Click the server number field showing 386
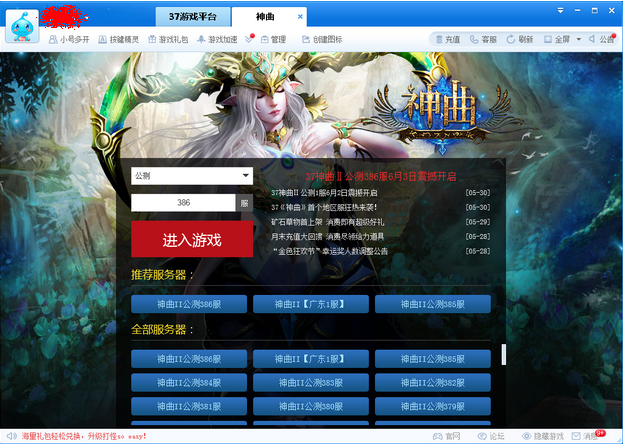 click(184, 203)
